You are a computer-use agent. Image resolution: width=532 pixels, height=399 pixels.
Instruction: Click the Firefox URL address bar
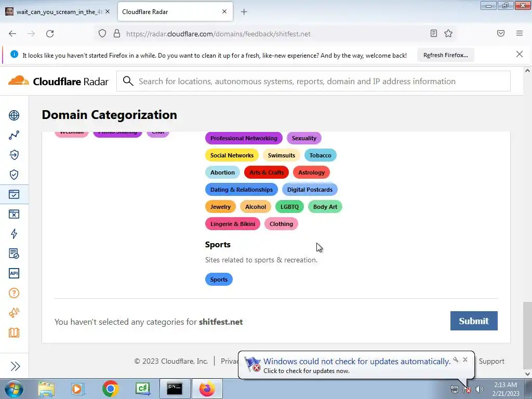click(x=275, y=34)
